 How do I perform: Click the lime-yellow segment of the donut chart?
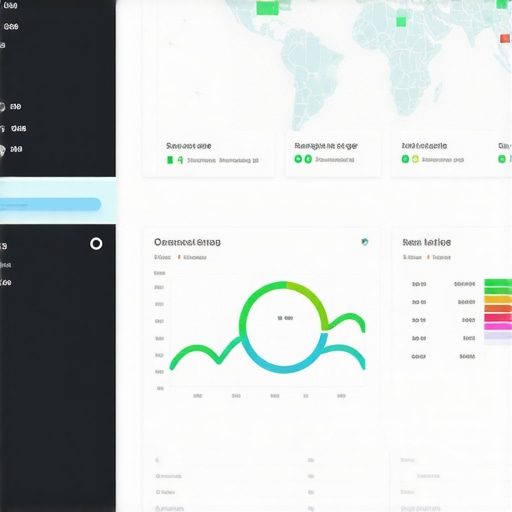click(313, 298)
